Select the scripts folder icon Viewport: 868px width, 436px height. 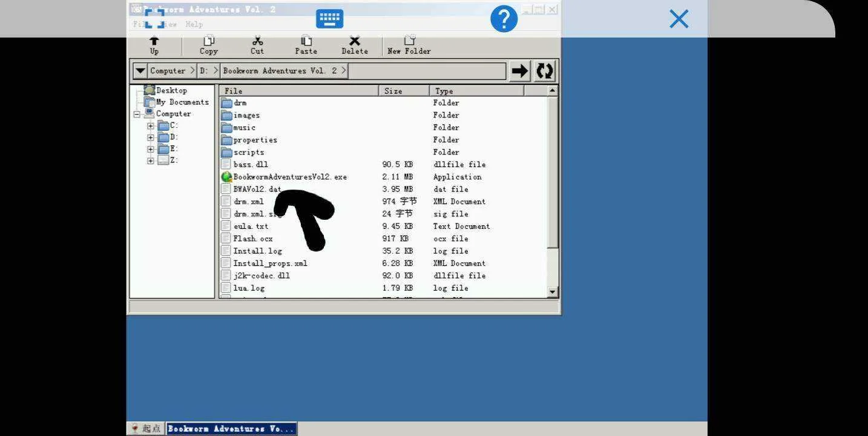227,152
